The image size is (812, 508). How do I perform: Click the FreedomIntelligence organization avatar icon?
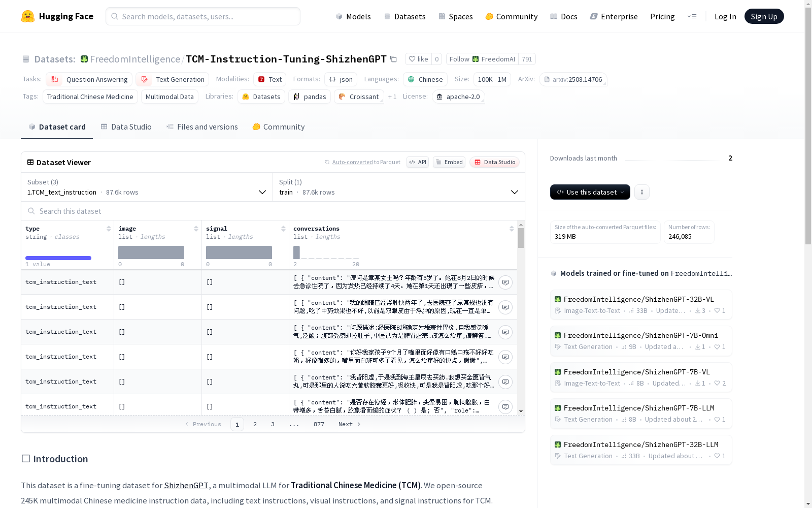[x=84, y=59]
